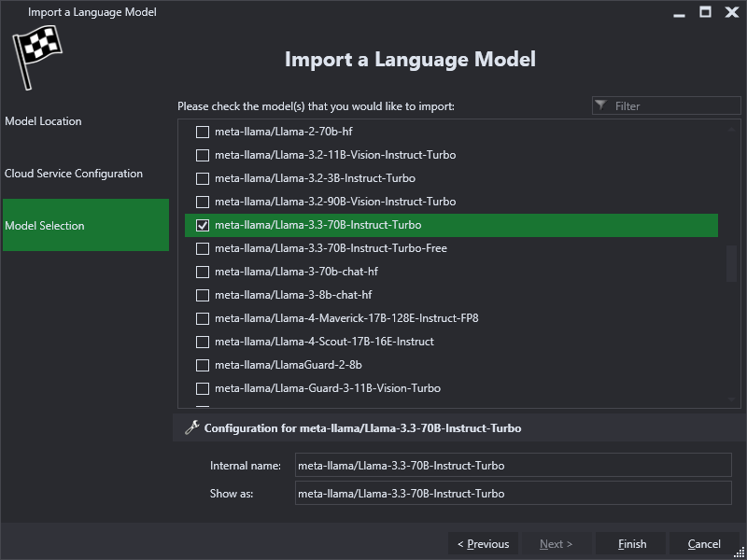Screen dimensions: 747x560
Task: Check meta-llama/Llama-2-70b-hf checkbox
Action: click(203, 132)
